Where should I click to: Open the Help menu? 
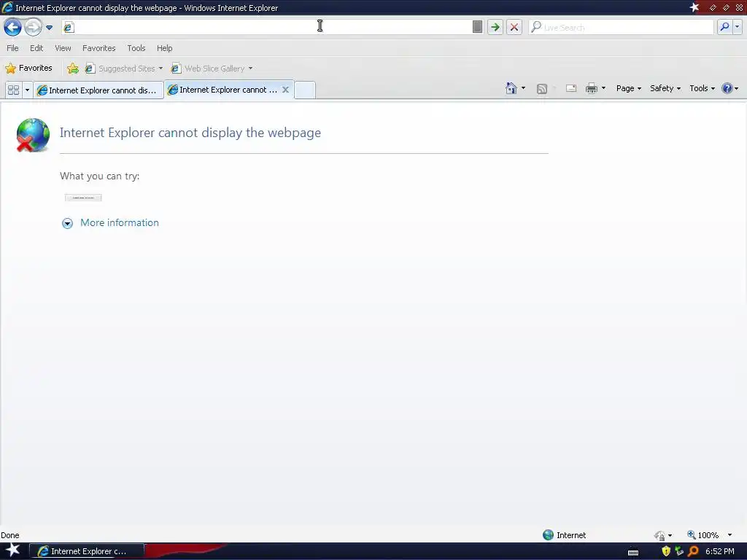pos(164,48)
